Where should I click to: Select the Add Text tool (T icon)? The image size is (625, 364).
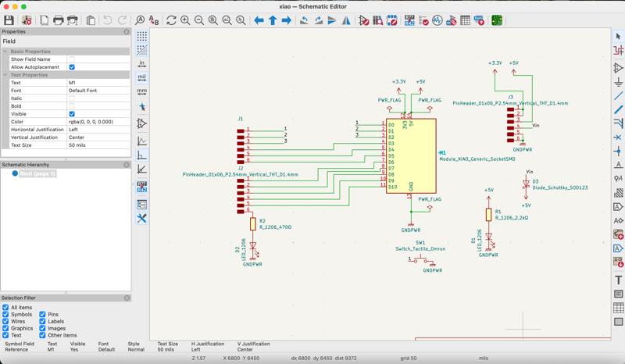click(618, 280)
